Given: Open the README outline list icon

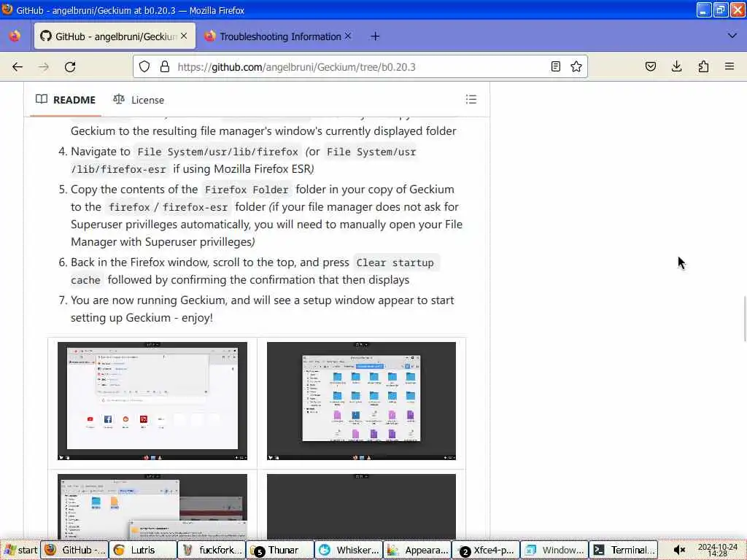Looking at the screenshot, I should coord(471,99).
